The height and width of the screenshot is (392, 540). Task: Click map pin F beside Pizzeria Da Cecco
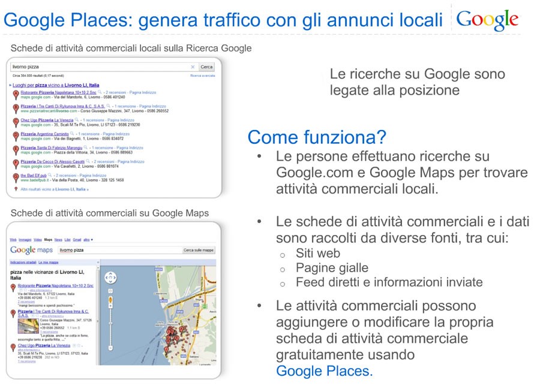pyautogui.click(x=16, y=164)
